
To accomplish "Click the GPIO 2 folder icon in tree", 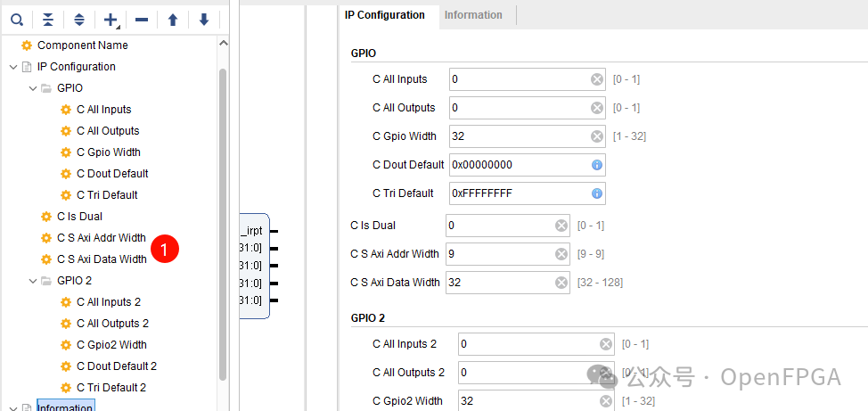I will click(x=46, y=281).
